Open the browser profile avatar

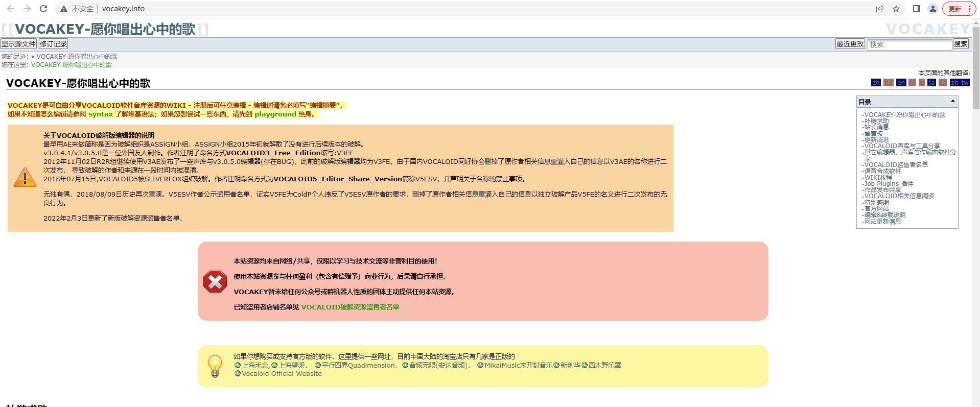pyautogui.click(x=933, y=9)
